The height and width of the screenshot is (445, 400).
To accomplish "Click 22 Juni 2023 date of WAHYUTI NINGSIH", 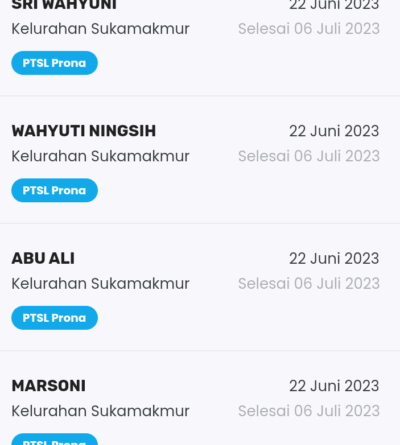I will click(334, 131).
